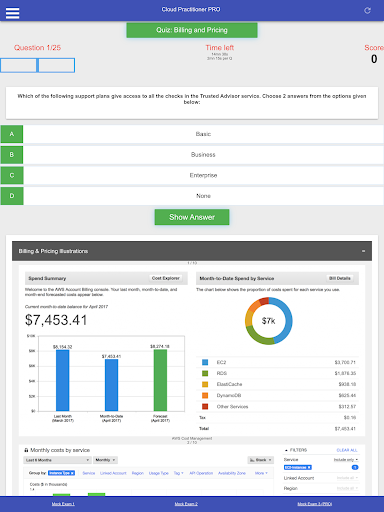Image resolution: width=384 pixels, height=512 pixels.
Task: Choose the None answer option
Action: [x=203, y=196]
